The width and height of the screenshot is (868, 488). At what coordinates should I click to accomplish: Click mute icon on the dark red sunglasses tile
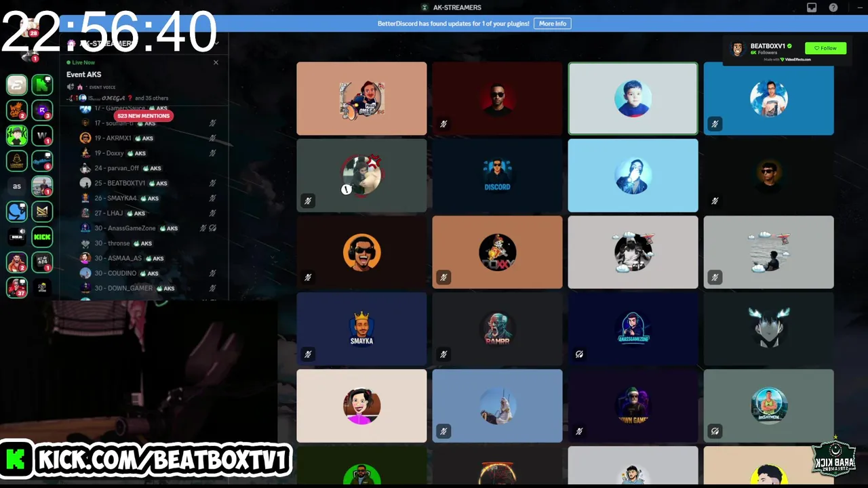tap(443, 124)
